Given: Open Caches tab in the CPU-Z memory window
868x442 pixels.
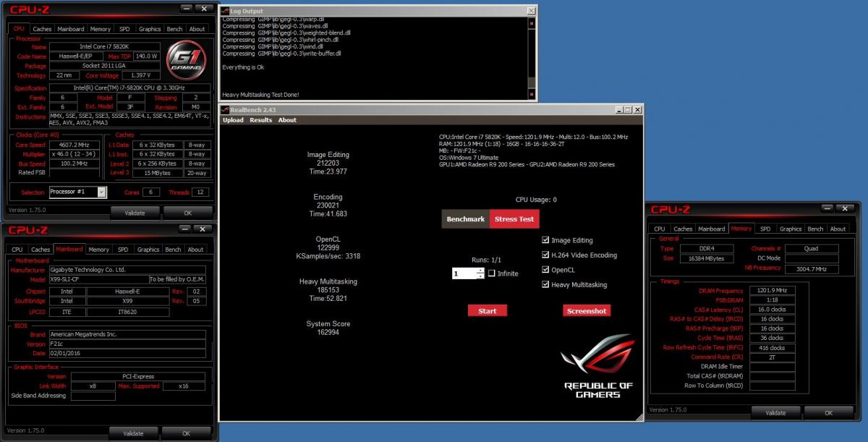Looking at the screenshot, I should pos(683,229).
